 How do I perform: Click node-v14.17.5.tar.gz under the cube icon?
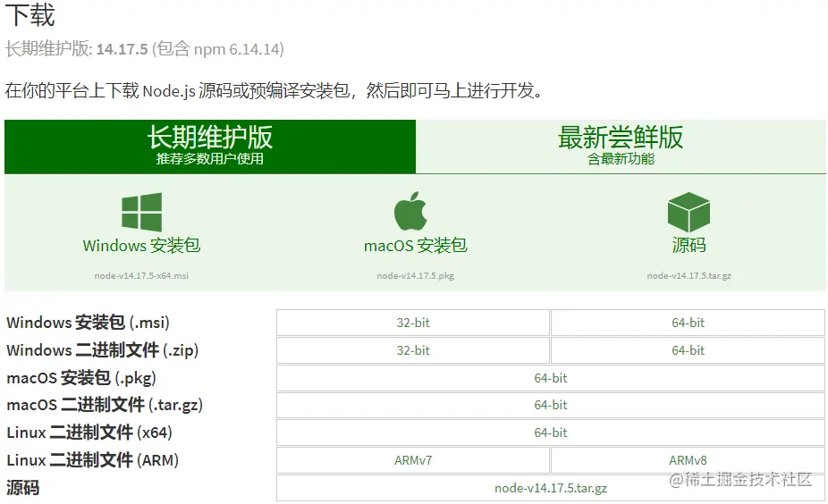click(689, 275)
